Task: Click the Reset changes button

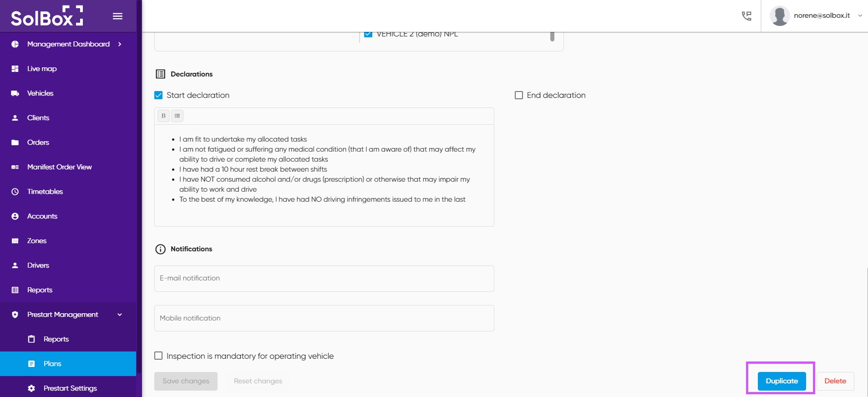Action: [258, 381]
